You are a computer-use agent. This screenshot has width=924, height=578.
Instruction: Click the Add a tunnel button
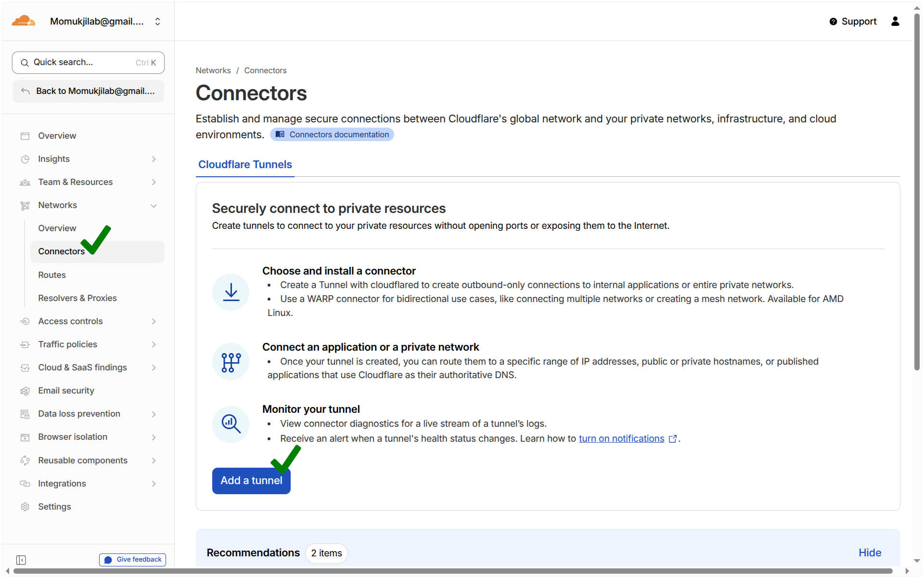click(251, 481)
